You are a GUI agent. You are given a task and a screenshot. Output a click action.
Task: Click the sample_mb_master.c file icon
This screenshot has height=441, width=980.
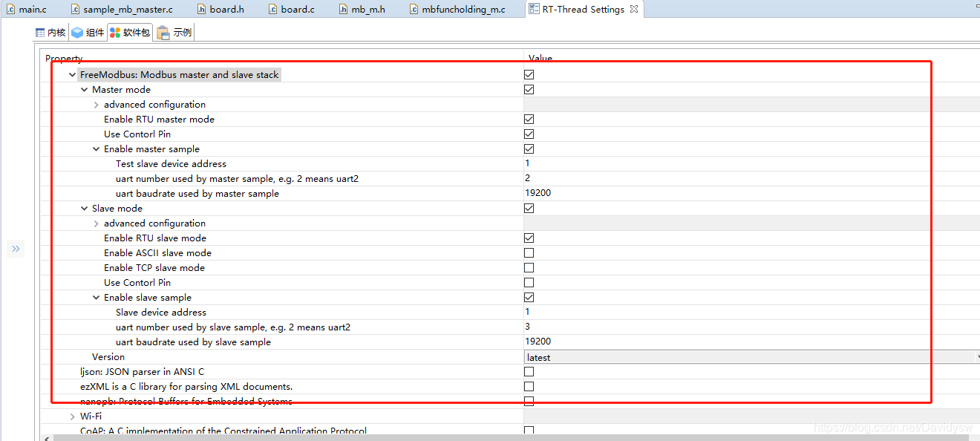[76, 10]
